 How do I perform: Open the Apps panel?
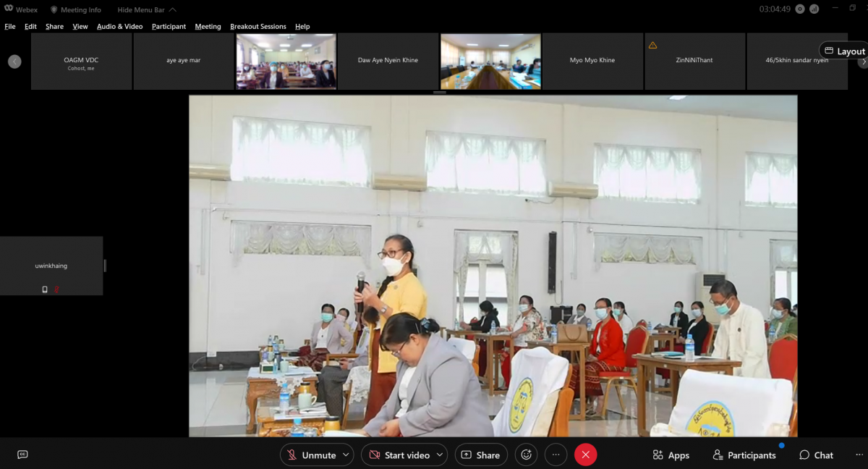click(671, 455)
